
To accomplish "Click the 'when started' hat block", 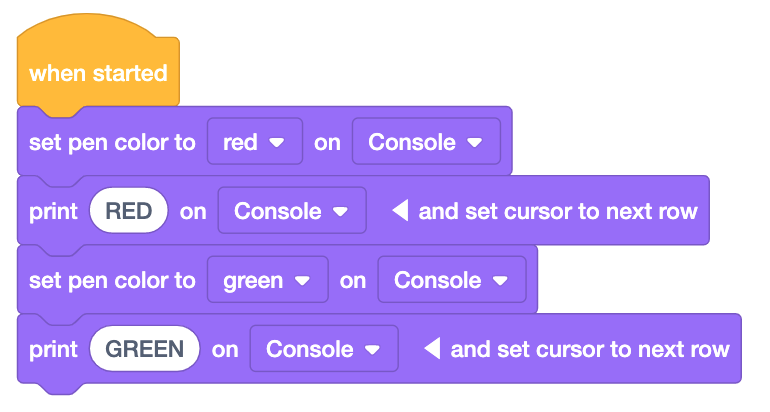I will 97,74.
